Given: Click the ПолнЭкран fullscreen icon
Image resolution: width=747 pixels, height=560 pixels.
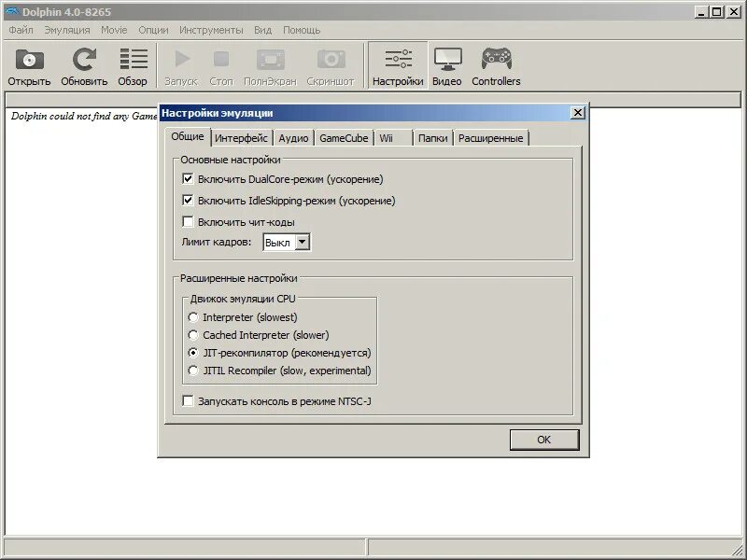Looking at the screenshot, I should click(x=271, y=60).
